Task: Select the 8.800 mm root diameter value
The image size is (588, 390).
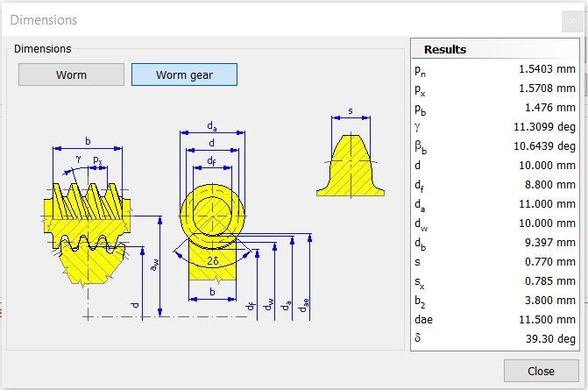Action: point(549,185)
